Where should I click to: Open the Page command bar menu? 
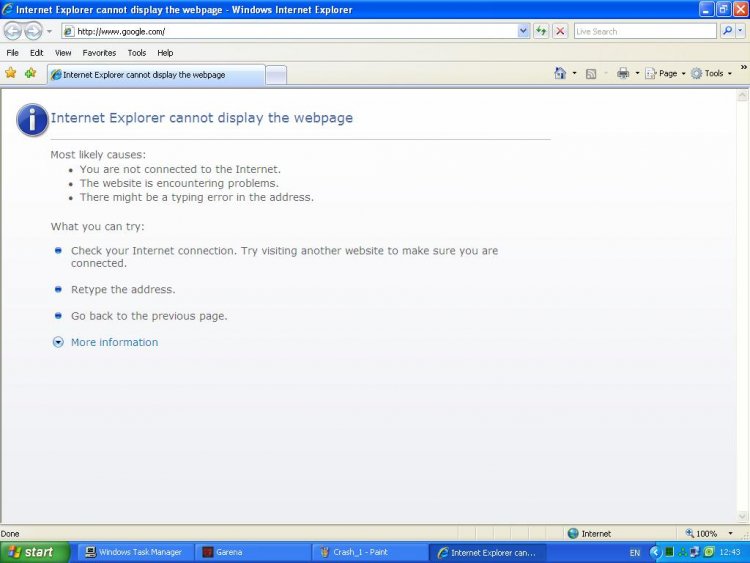[x=665, y=73]
